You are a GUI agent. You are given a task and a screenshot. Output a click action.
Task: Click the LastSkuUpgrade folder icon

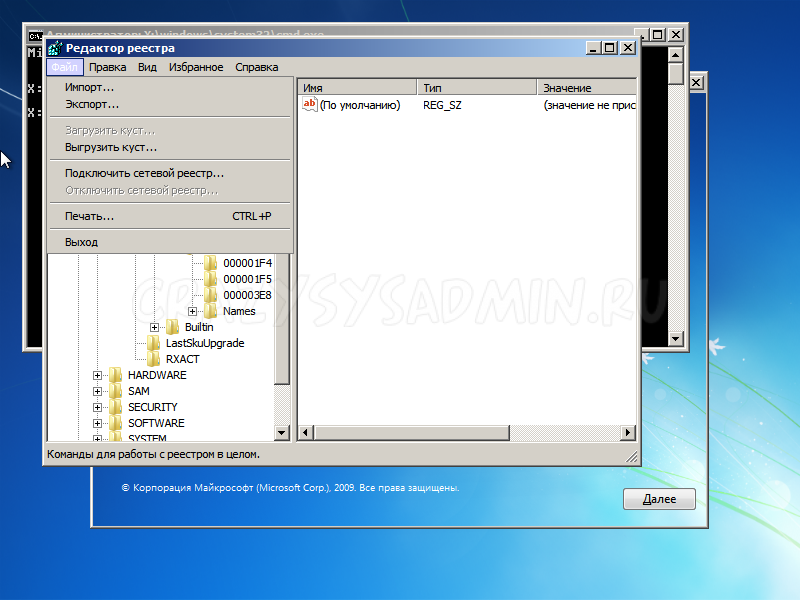click(x=153, y=343)
